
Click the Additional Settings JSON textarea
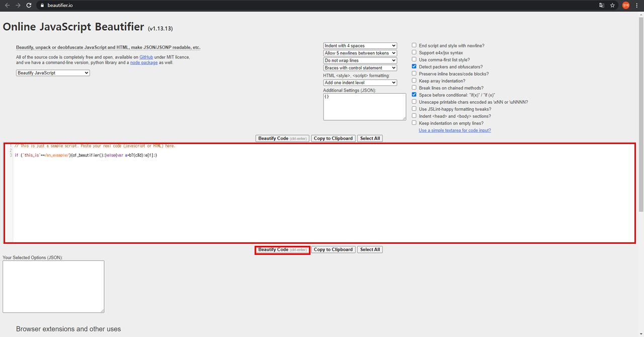click(364, 107)
